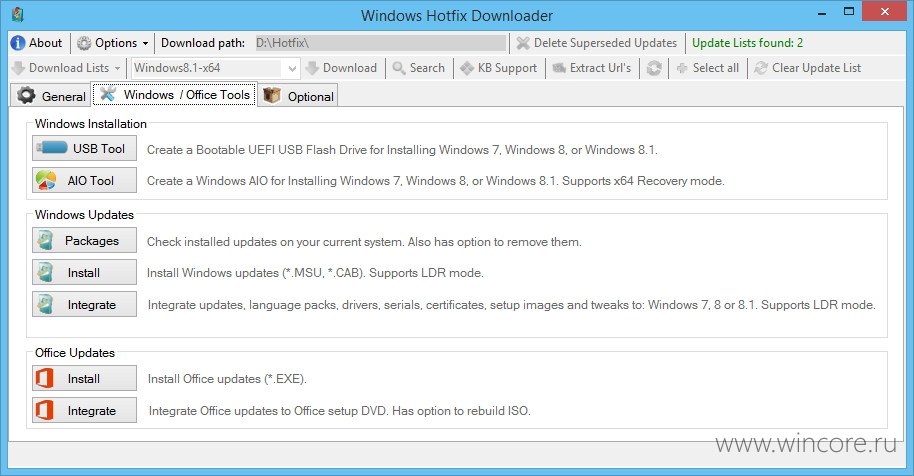The width and height of the screenshot is (914, 476).
Task: Click the Windows Installation group label
Action: [x=91, y=124]
